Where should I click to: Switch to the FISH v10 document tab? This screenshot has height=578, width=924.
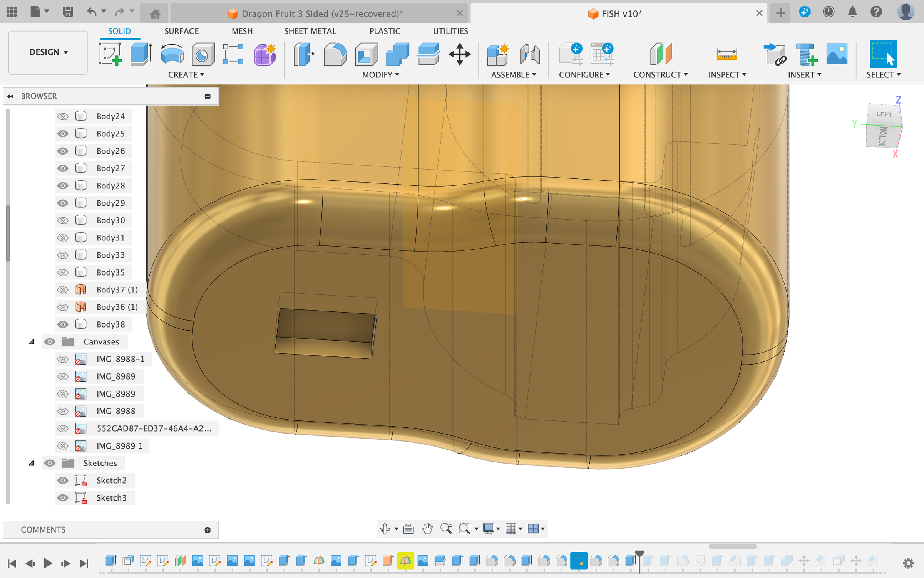[x=615, y=13]
